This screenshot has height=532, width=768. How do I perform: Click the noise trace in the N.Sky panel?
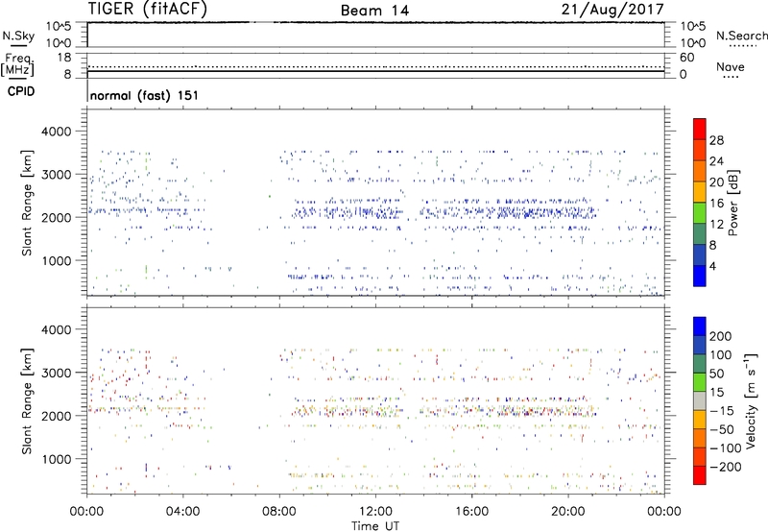[x=375, y=22]
